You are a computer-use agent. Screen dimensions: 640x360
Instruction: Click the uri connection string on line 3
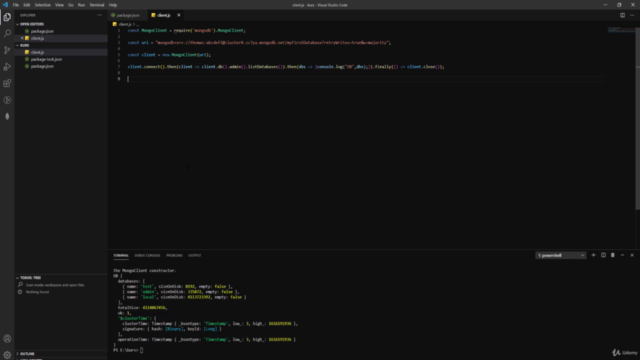273,42
